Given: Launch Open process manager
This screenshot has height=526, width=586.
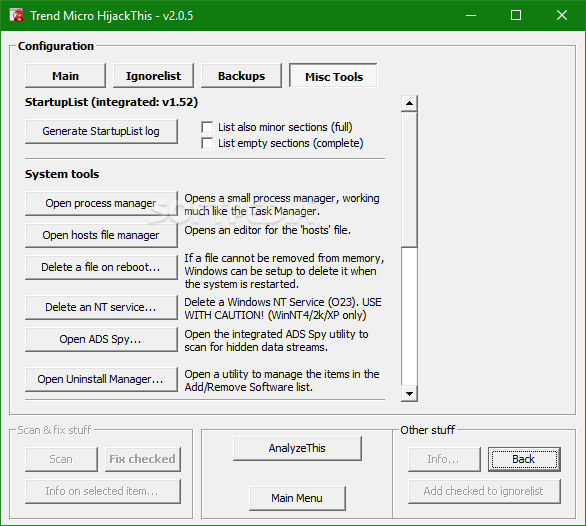Looking at the screenshot, I should [101, 203].
